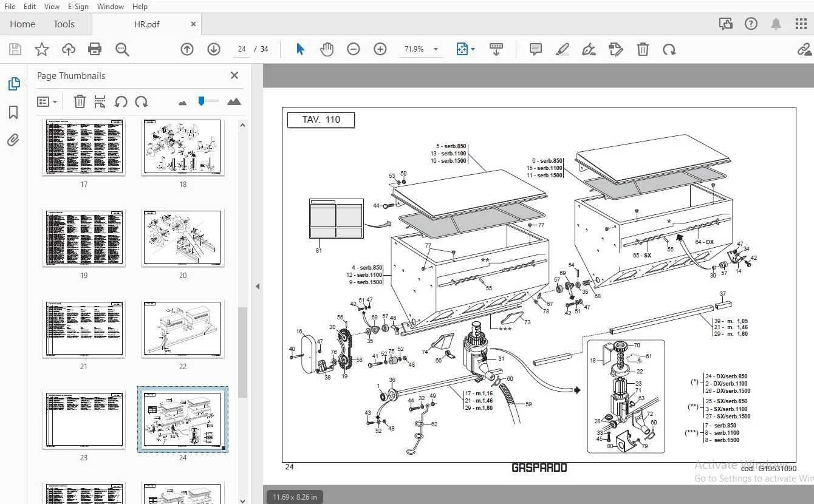This screenshot has width=814, height=504.
Task: Select page 20 thumbnail
Action: point(183,239)
